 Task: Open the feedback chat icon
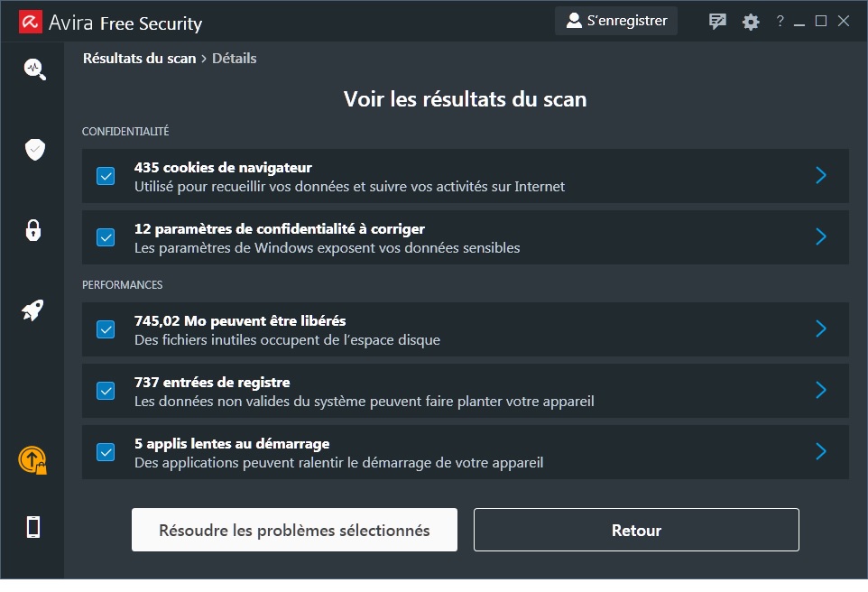coord(718,22)
